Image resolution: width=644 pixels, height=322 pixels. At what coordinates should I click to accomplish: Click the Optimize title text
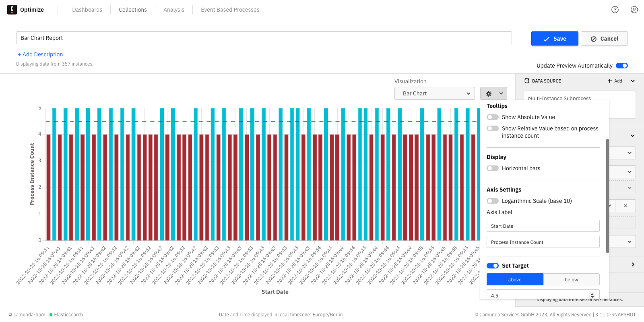[x=32, y=10]
